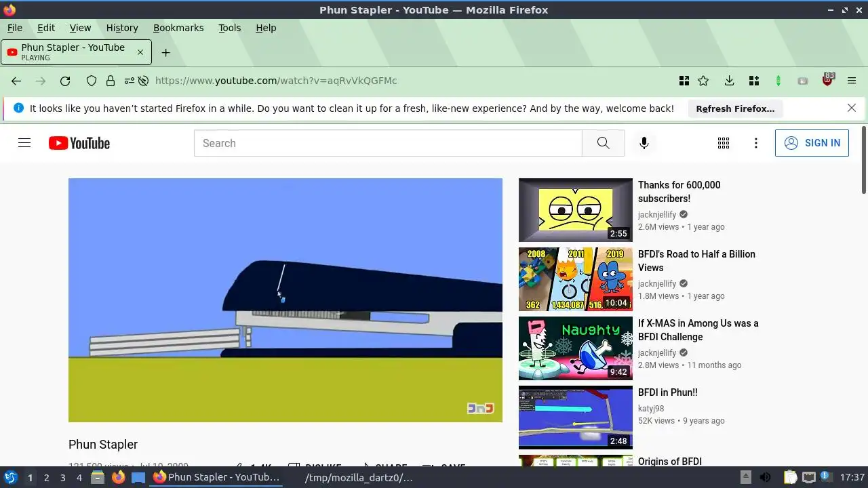Open the clipboard tray icon
The width and height of the screenshot is (868, 488).
pos(790,477)
